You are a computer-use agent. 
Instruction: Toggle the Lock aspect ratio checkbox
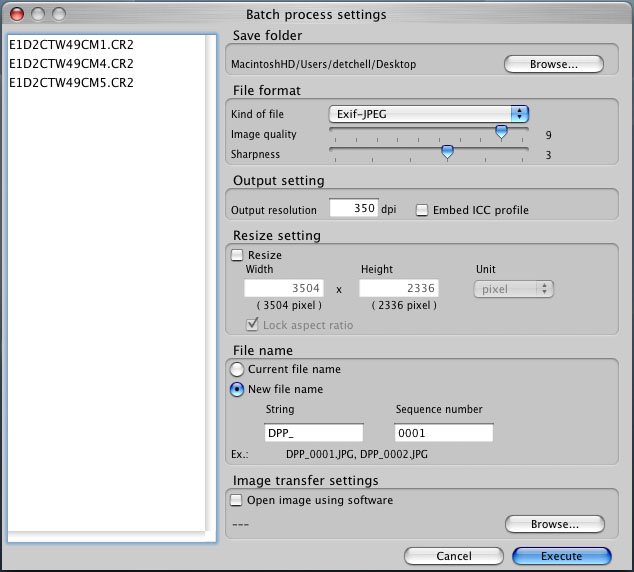(x=253, y=325)
